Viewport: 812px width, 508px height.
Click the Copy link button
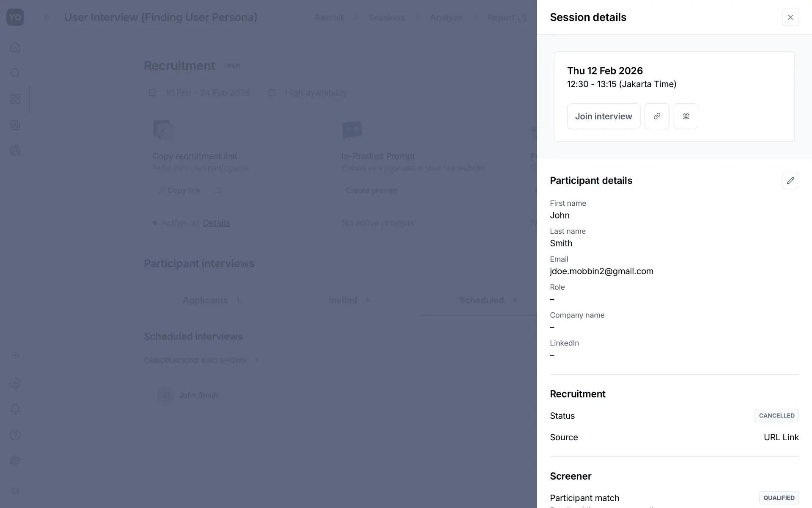point(179,190)
